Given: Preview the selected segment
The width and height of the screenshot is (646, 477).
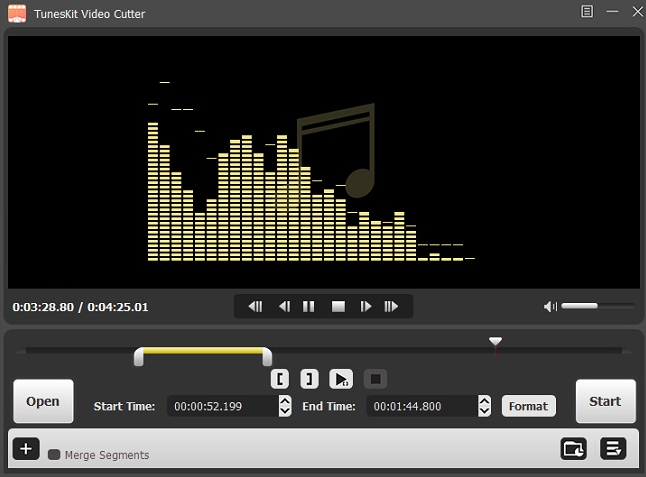Looking at the screenshot, I should pos(341,379).
